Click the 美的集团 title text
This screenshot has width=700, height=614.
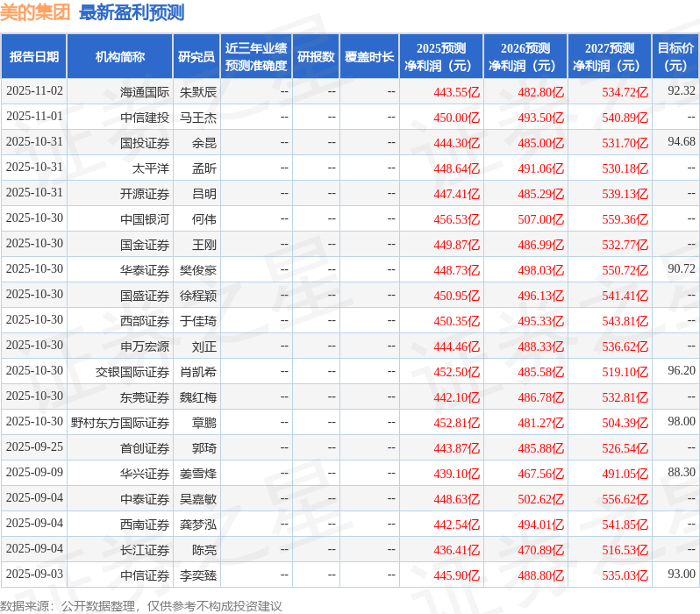point(35,12)
